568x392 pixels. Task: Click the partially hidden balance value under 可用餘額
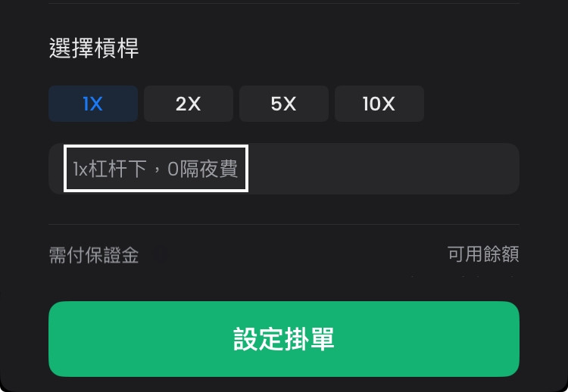(463, 276)
